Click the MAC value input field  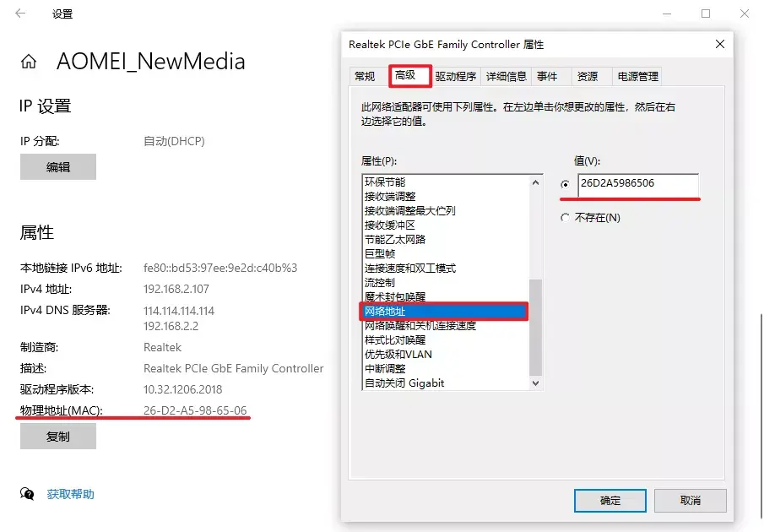pos(638,184)
